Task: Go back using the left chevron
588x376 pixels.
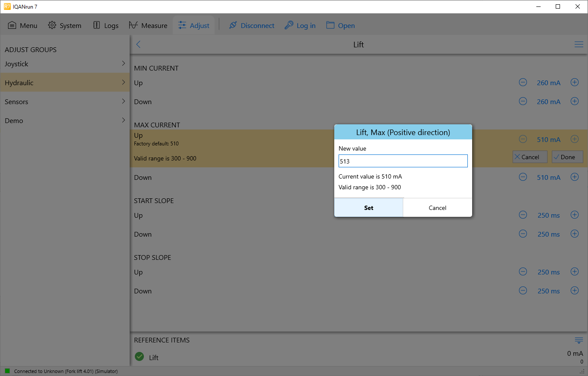Action: (x=138, y=44)
